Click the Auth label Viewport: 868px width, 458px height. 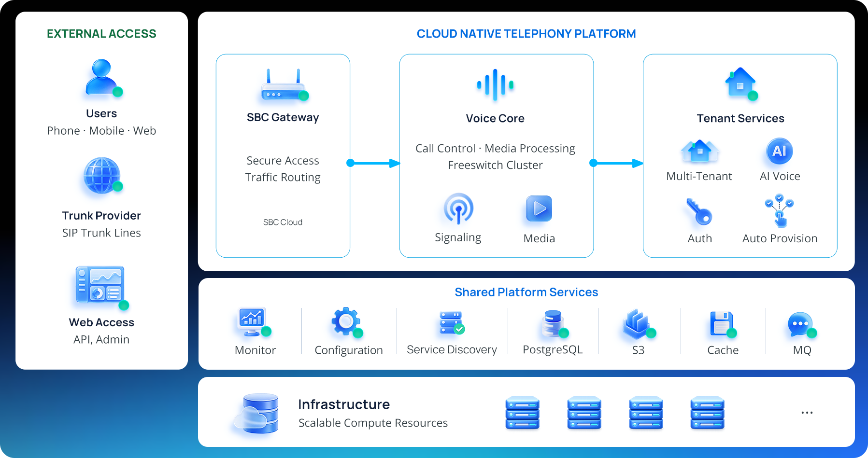tap(700, 238)
